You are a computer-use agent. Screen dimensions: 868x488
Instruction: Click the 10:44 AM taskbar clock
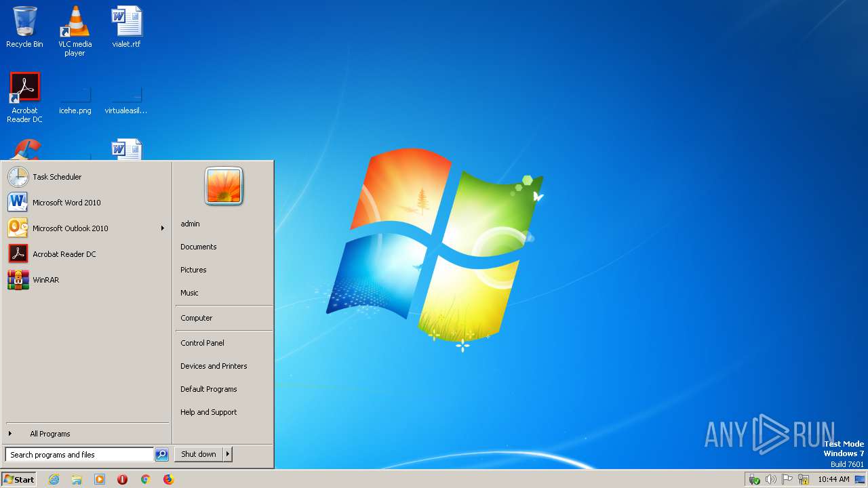coord(833,479)
